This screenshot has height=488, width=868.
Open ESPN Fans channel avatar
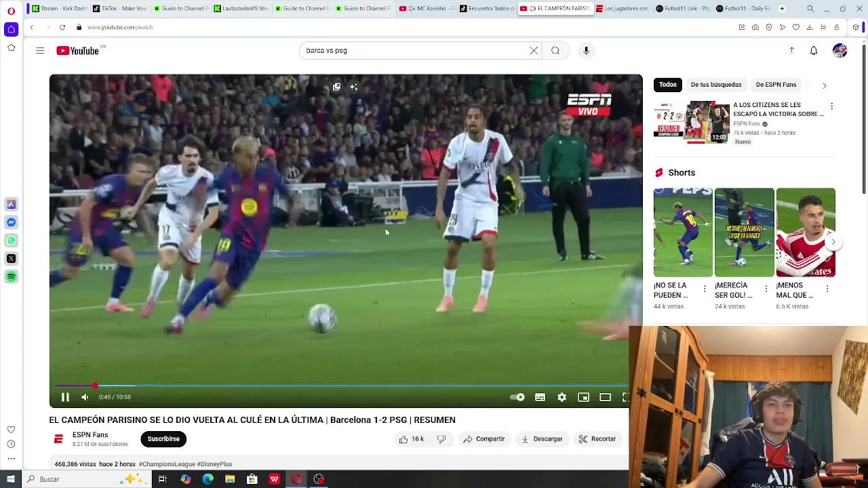(58, 440)
